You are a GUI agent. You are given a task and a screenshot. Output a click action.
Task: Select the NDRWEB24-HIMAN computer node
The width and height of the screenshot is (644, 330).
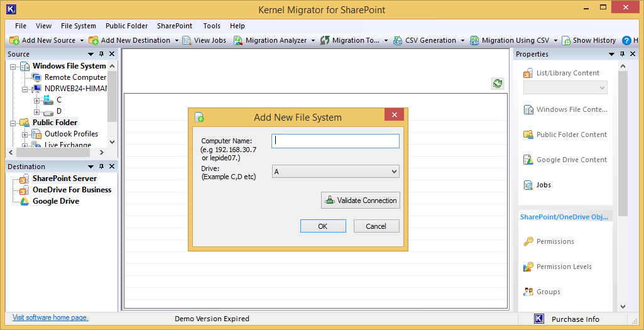coord(76,89)
